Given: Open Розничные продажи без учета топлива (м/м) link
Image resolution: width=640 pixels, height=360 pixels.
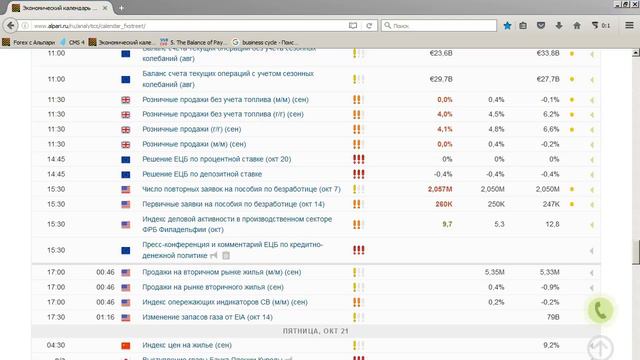Looking at the screenshot, I should click(225, 100).
